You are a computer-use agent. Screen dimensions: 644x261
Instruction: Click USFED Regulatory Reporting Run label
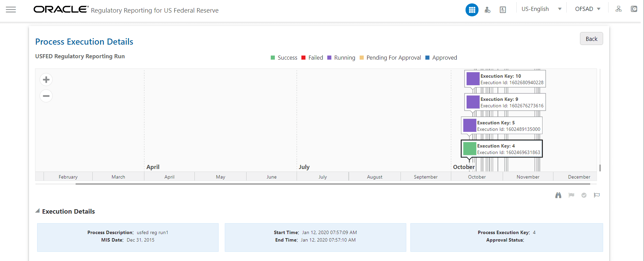coord(80,56)
